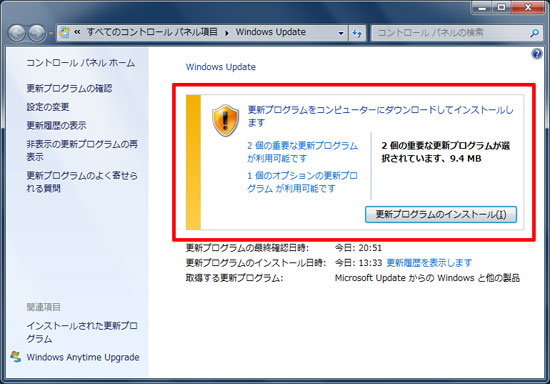
Task: Click the Windows Update breadcrumb segment
Action: tap(270, 32)
